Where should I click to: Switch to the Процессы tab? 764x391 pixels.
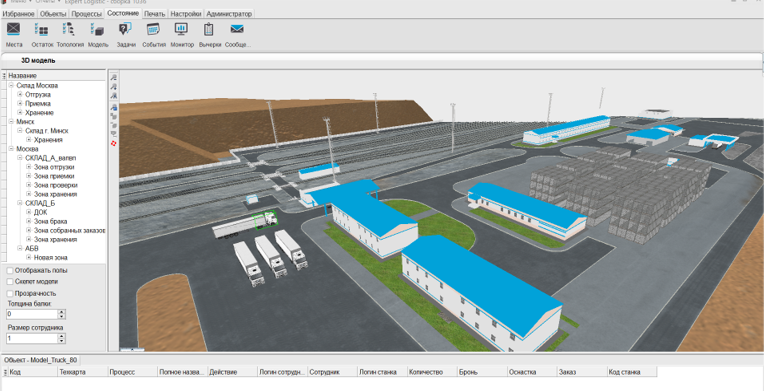tap(87, 14)
